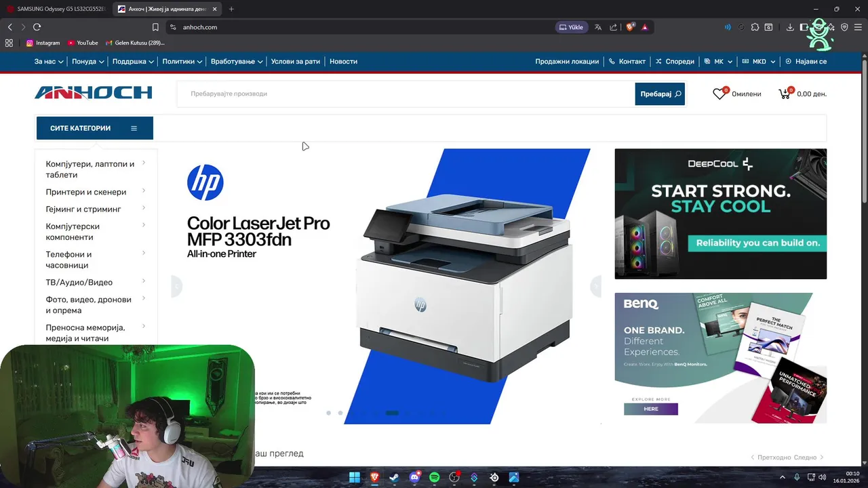Click the Anhoch logo
The image size is (868, 488).
[x=94, y=92]
